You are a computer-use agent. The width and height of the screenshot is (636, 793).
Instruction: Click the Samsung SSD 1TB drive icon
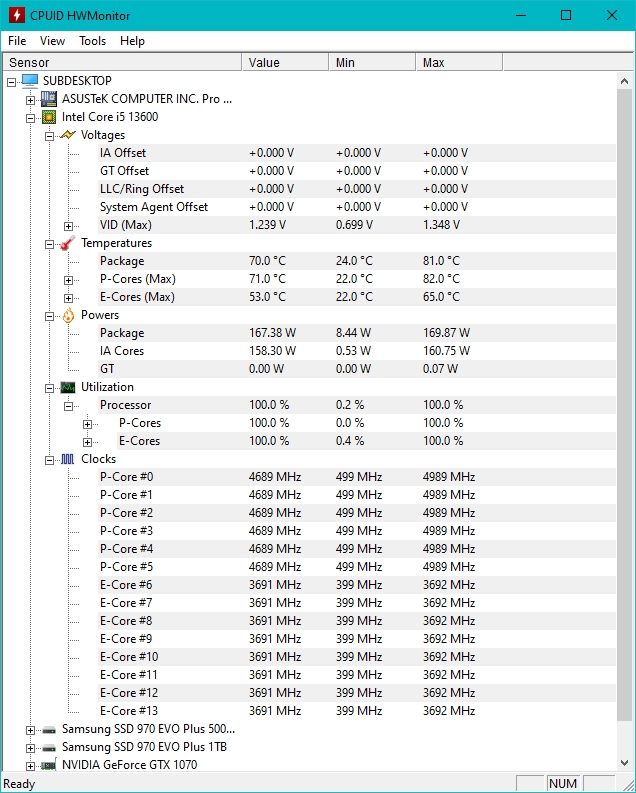point(49,747)
